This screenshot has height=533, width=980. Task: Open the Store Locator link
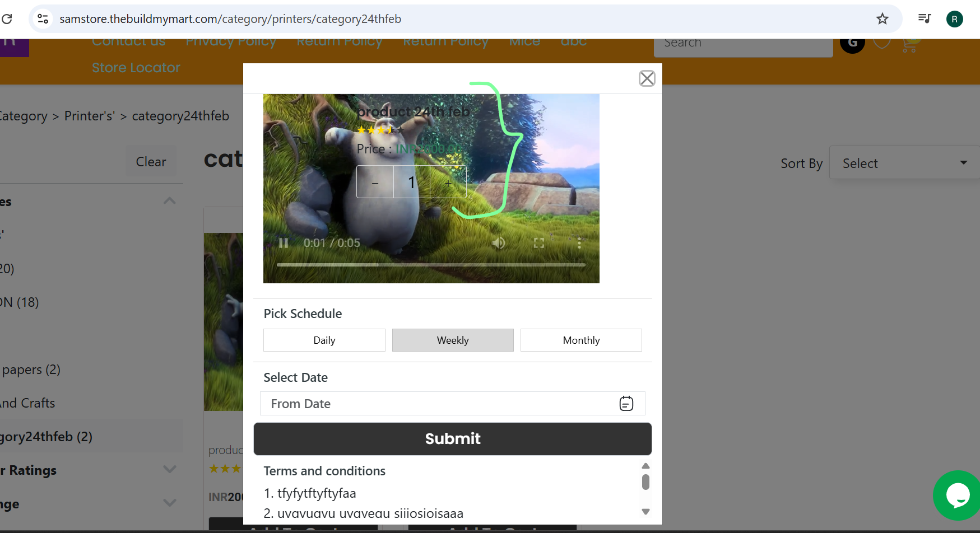(x=136, y=68)
